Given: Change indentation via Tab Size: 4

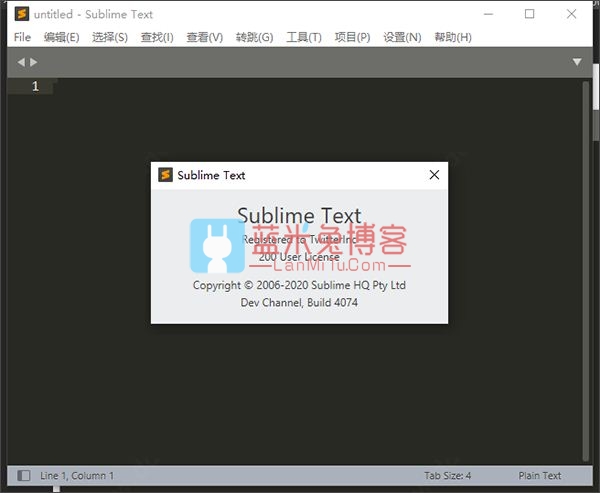Looking at the screenshot, I should 447,476.
